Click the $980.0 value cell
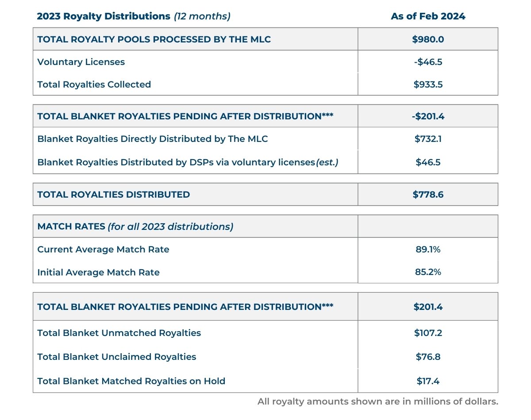Viewport: 531px width, 420px height. [427, 39]
